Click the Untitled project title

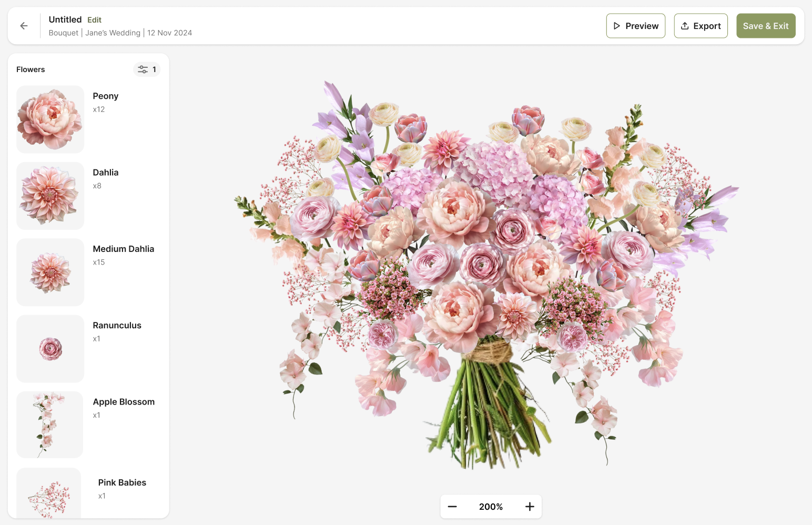point(65,19)
